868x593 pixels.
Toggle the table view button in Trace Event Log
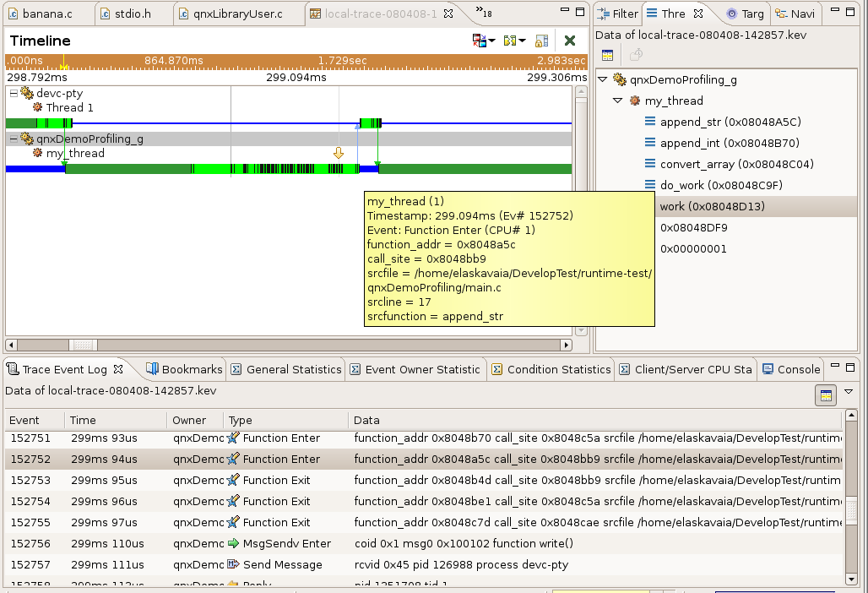824,394
